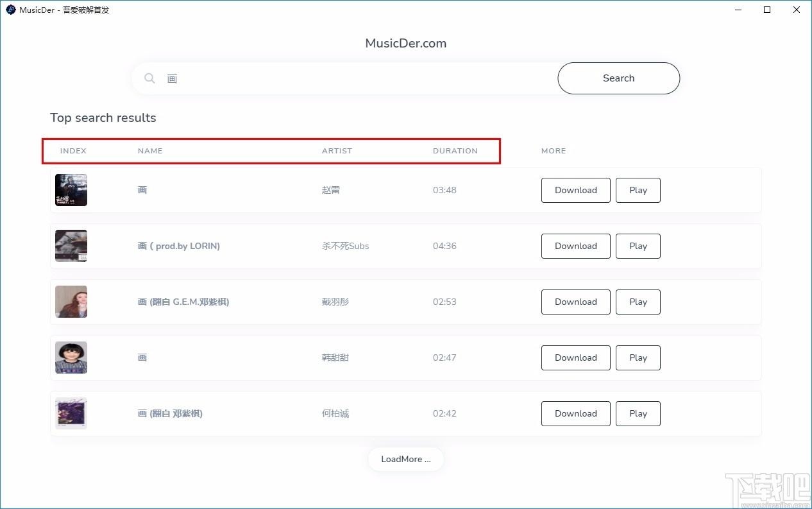The width and height of the screenshot is (812, 509).
Task: Click the NAME column header
Action: tap(150, 151)
